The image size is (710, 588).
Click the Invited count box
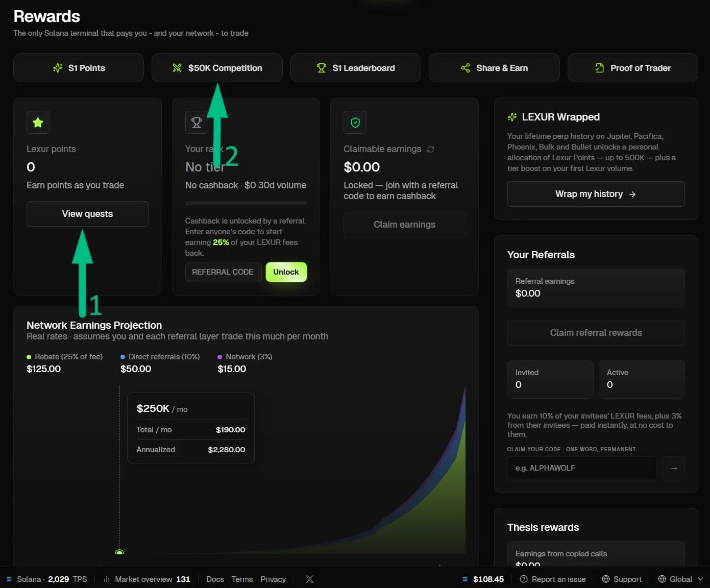click(550, 379)
